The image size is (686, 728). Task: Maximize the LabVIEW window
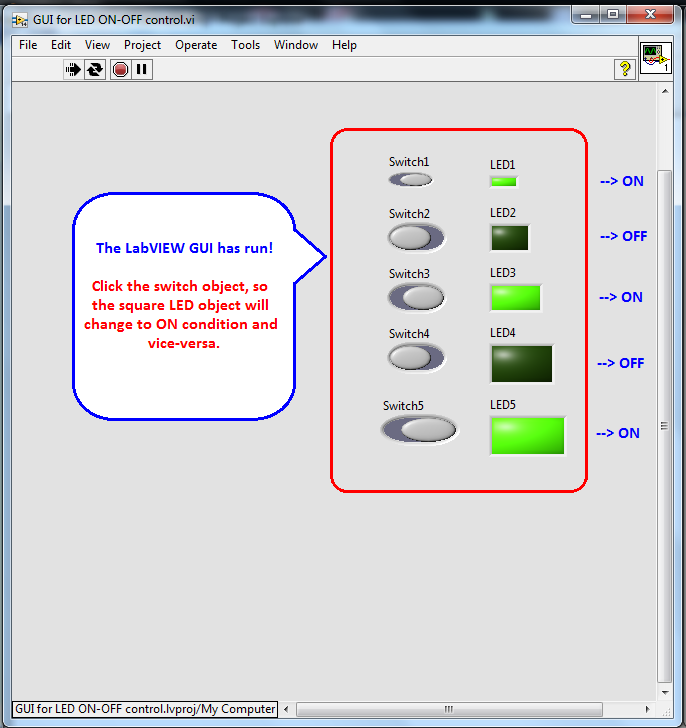613,15
